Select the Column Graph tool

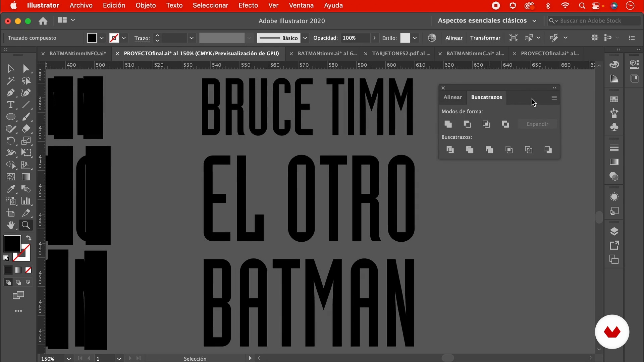[26, 201]
